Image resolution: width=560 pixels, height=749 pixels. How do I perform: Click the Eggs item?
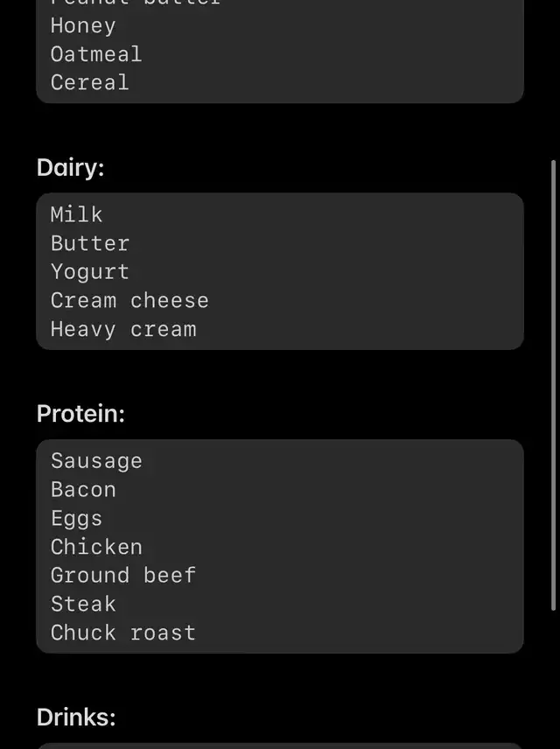click(77, 519)
